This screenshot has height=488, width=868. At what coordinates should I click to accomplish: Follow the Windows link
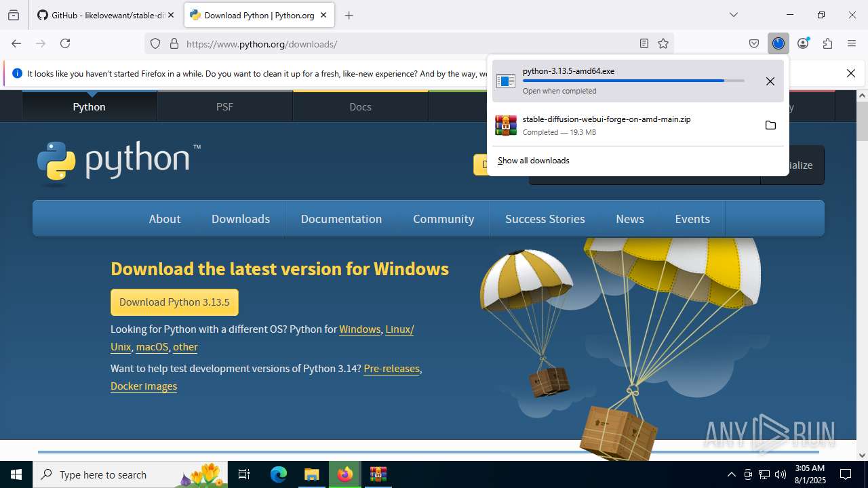click(x=360, y=329)
